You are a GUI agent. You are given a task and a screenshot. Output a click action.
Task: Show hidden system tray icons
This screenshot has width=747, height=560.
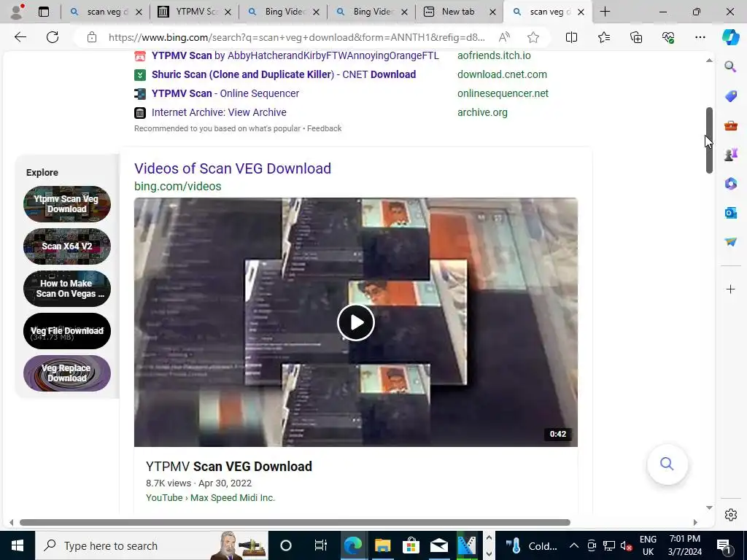(x=573, y=545)
